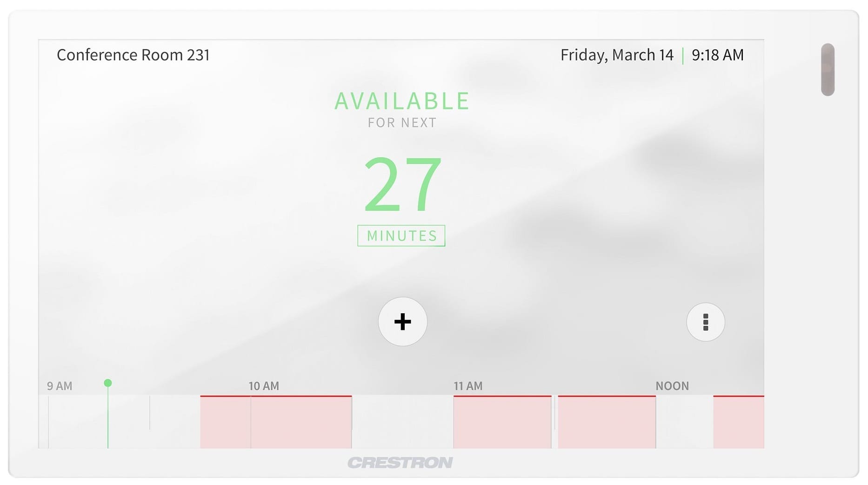Image resolution: width=868 pixels, height=485 pixels.
Task: Tap the open slot just after NOON
Action: [x=684, y=422]
